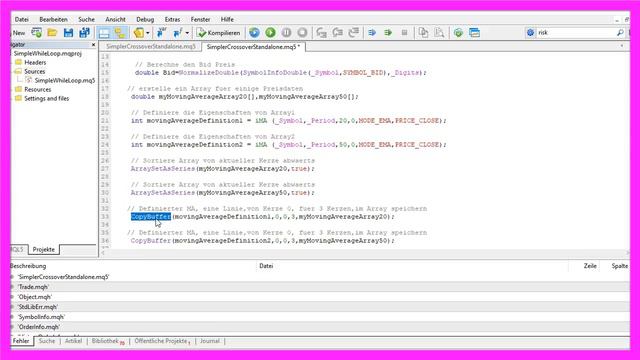The image size is (640, 360).
Task: Select the 'Trade.mqh' row in the error list
Action: [x=320, y=287]
